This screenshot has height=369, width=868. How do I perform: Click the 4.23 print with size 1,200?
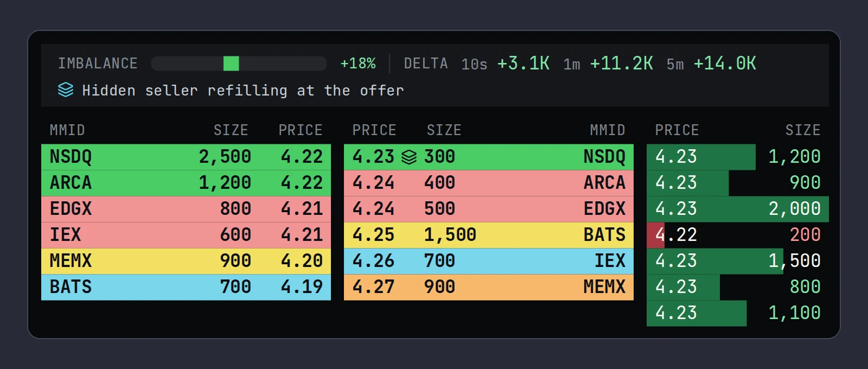[x=738, y=157]
